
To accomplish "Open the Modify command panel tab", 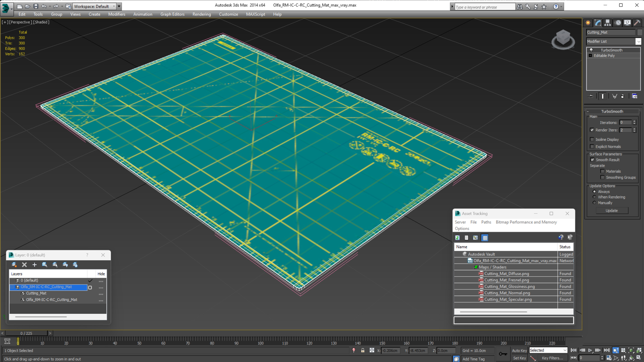I will (598, 23).
